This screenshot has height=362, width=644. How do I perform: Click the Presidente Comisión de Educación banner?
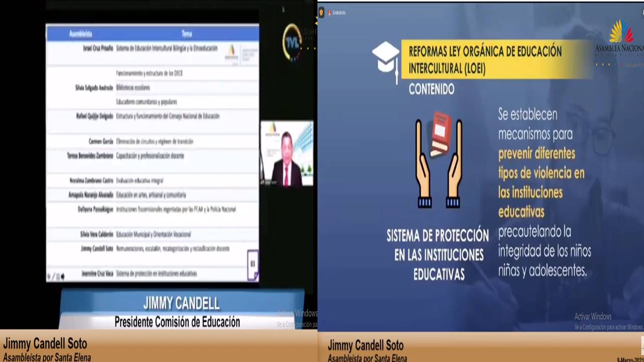pos(177,322)
